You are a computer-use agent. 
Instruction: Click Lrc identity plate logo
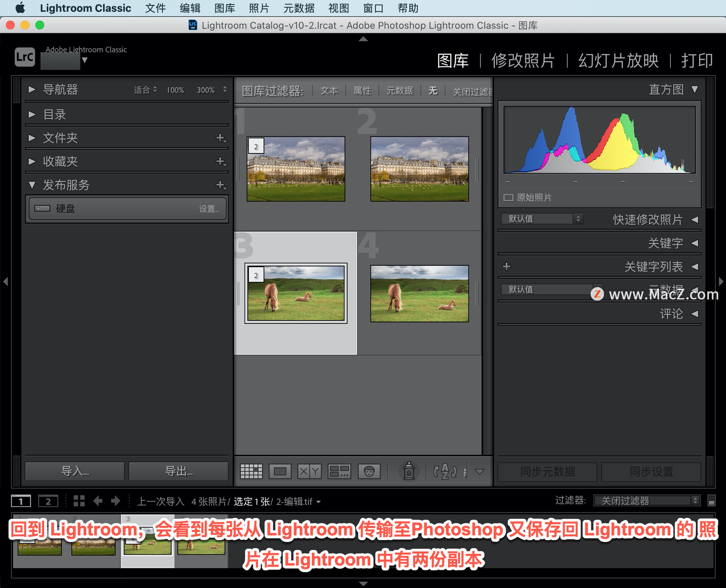coord(25,57)
